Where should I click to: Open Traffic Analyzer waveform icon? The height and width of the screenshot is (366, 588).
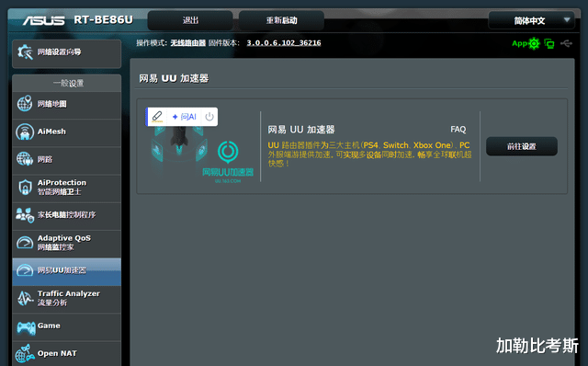point(25,298)
